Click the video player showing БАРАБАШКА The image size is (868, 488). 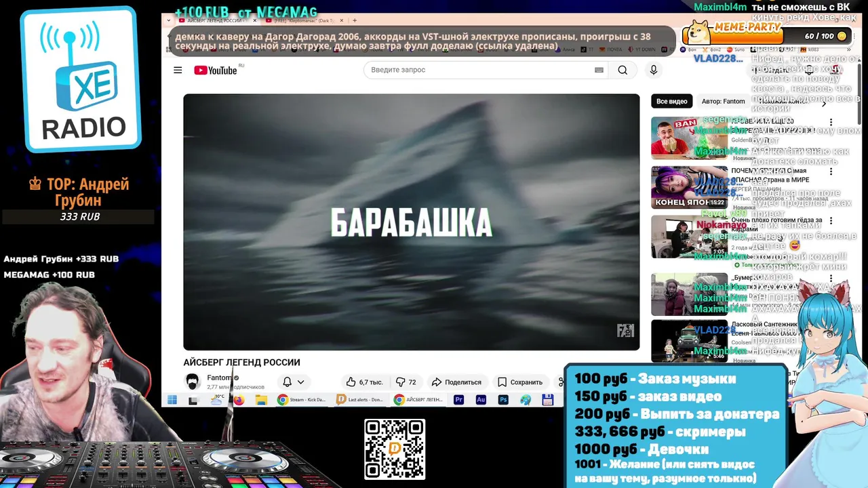pyautogui.click(x=411, y=222)
